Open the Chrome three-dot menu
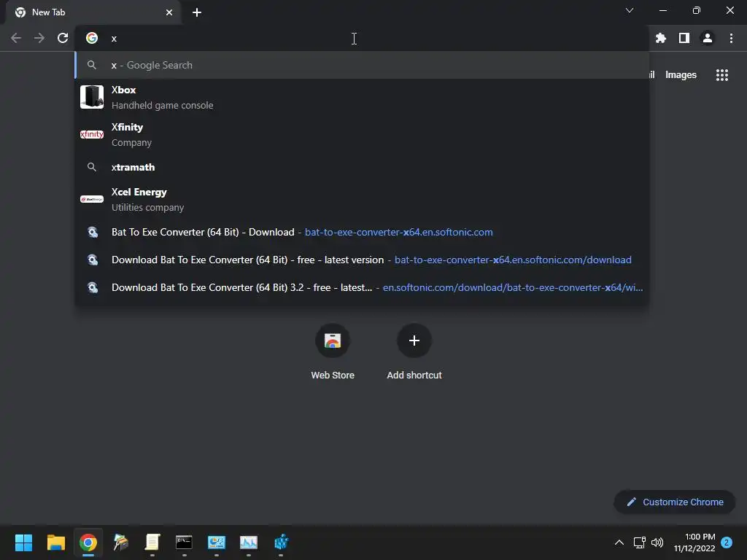The height and width of the screenshot is (560, 747). (731, 38)
